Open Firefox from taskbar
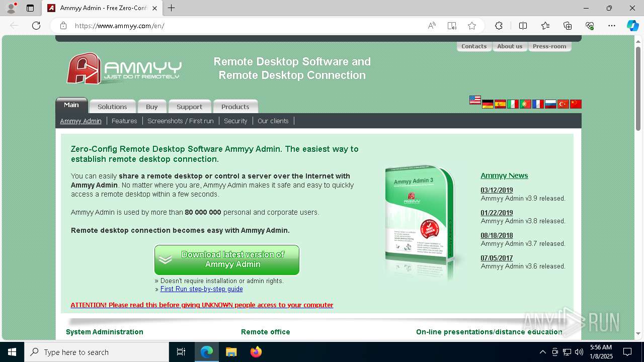This screenshot has height=362, width=644. [256, 352]
